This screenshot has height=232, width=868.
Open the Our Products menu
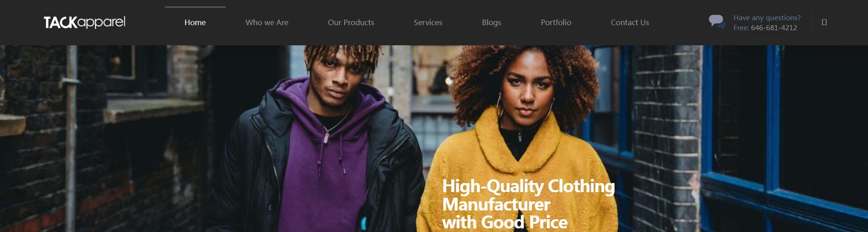click(351, 22)
